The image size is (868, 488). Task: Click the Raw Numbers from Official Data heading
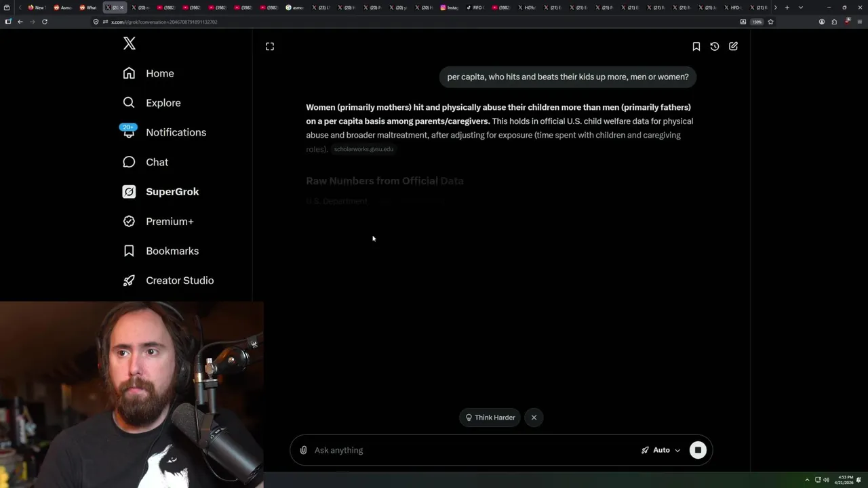pos(384,181)
